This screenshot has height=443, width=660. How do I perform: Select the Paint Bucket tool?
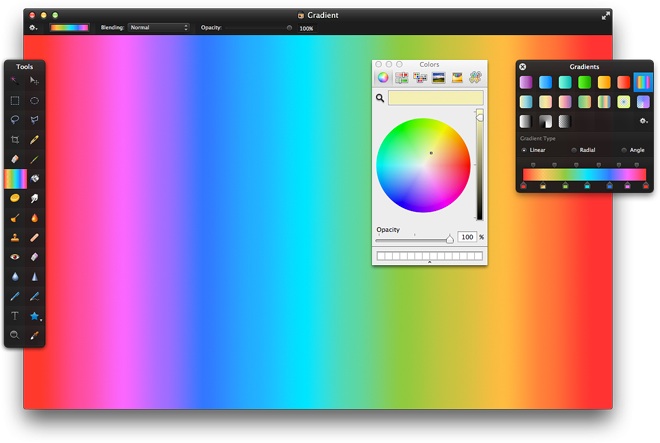[x=35, y=179]
